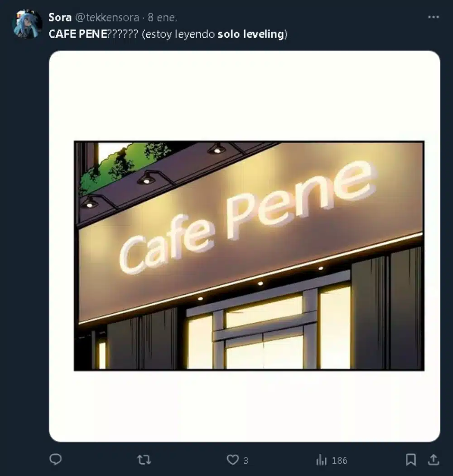Open the Sora display name link
Image resolution: width=453 pixels, height=476 pixels.
pos(60,18)
